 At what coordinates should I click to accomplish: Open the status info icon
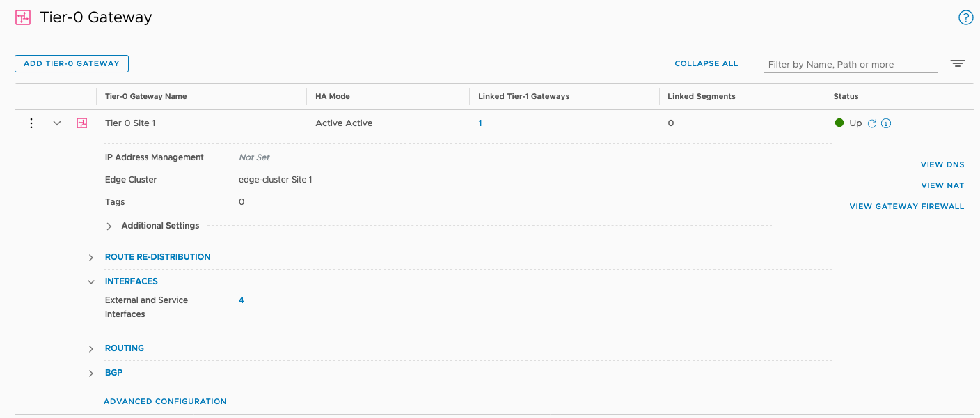pyautogui.click(x=886, y=123)
